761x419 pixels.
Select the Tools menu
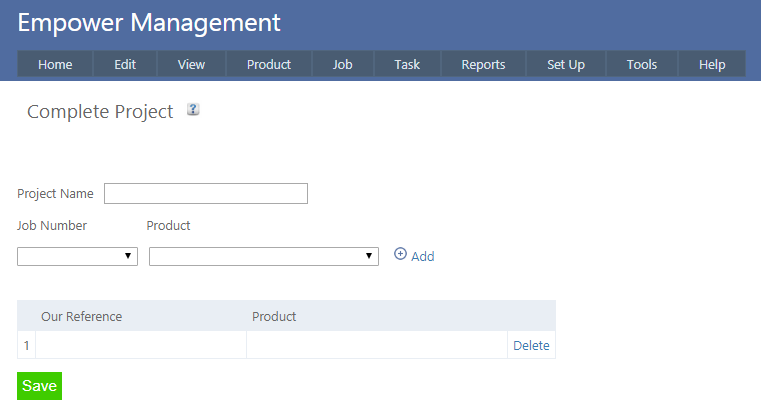pyautogui.click(x=642, y=64)
